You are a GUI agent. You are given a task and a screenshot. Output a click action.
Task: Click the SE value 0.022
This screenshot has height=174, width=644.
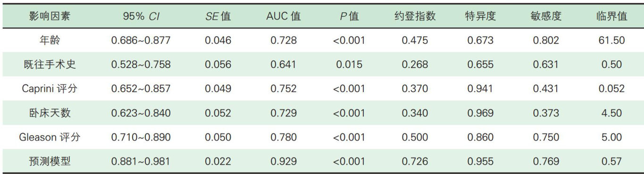click(218, 162)
